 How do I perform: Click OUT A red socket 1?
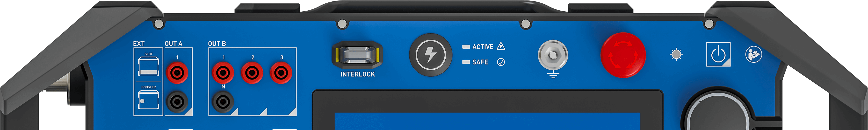pyautogui.click(x=177, y=73)
